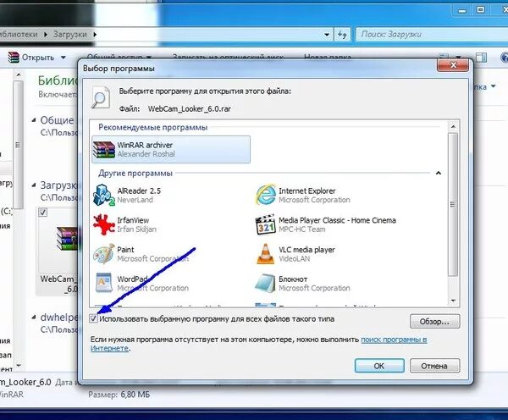The height and width of the screenshot is (420, 508).
Task: Enable use selected program for all files checkbox
Action: 93,319
